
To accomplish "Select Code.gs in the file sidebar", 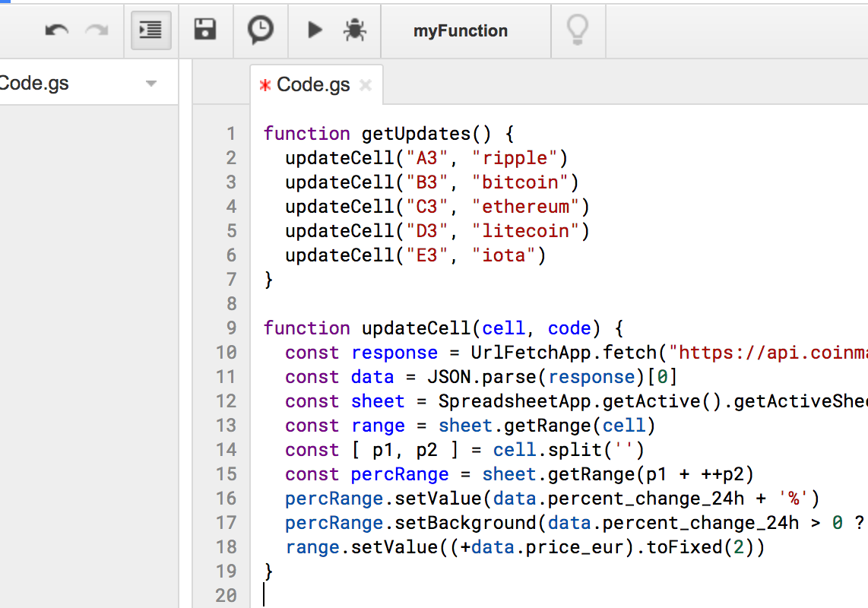I will click(x=34, y=84).
